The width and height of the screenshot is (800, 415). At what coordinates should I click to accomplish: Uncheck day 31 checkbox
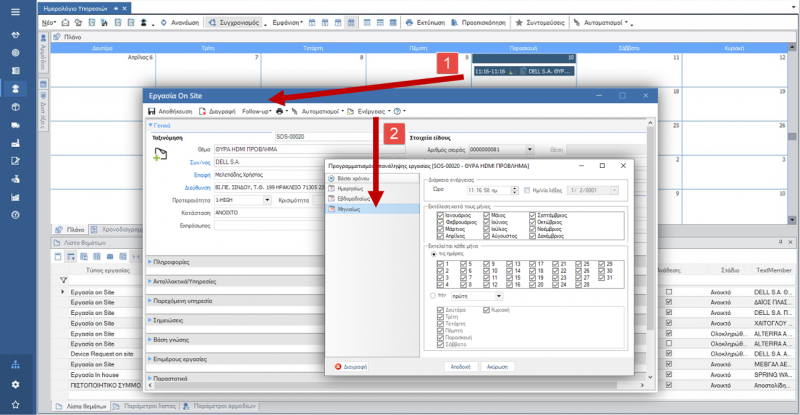(602, 278)
